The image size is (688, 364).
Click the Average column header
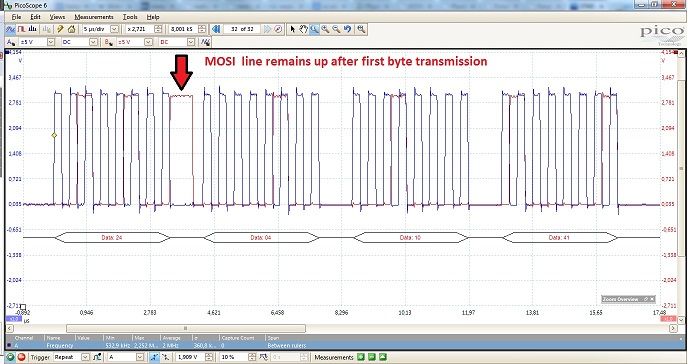click(x=172, y=338)
